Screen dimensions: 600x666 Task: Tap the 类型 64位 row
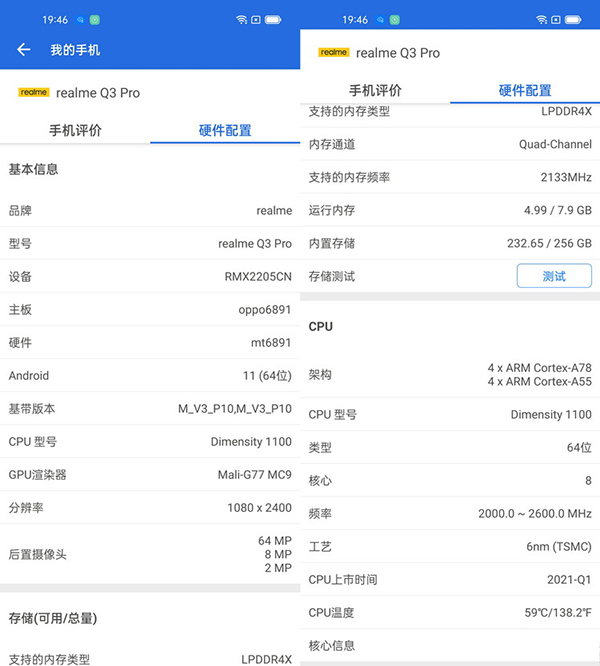[450, 448]
